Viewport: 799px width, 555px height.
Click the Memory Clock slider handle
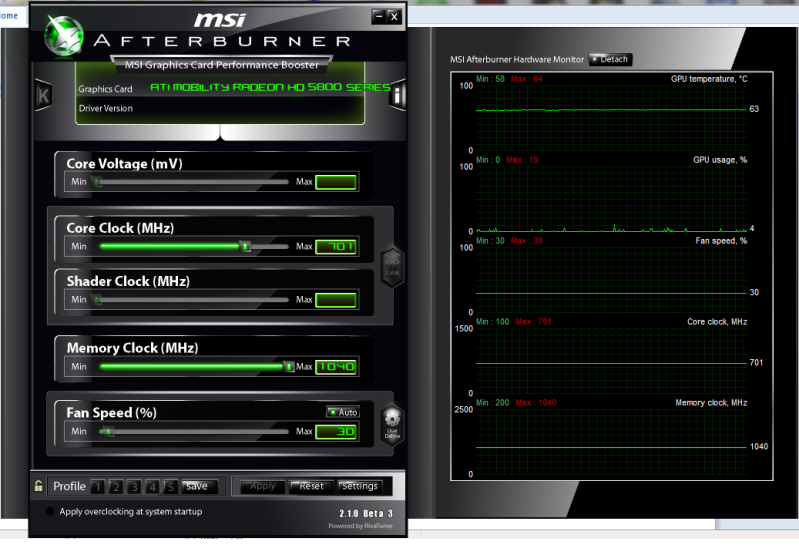[x=288, y=366]
